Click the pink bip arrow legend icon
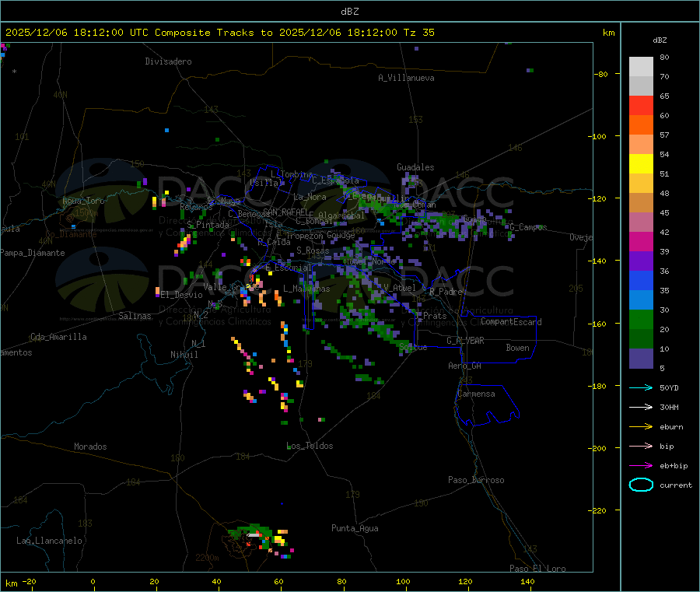The width and height of the screenshot is (700, 592). 641,446
